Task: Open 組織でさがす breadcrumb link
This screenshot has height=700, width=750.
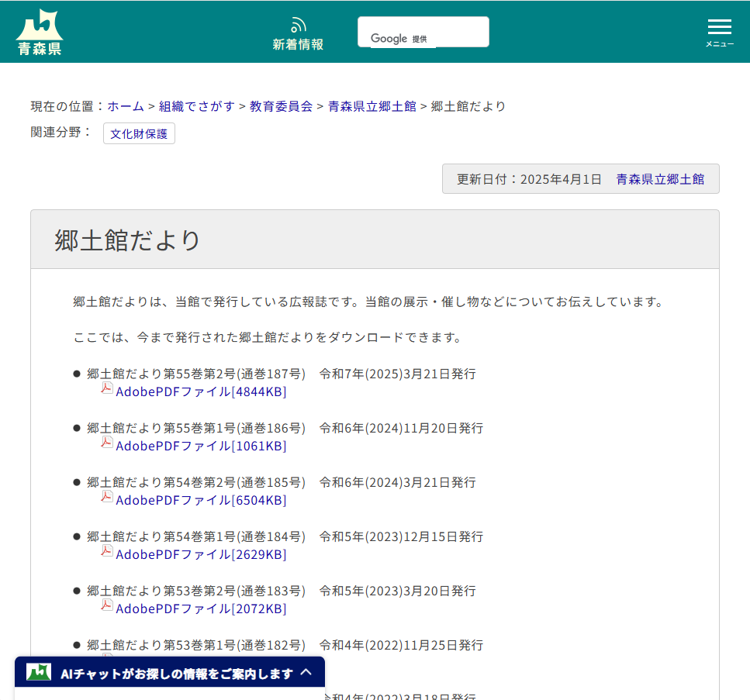Action: 196,106
